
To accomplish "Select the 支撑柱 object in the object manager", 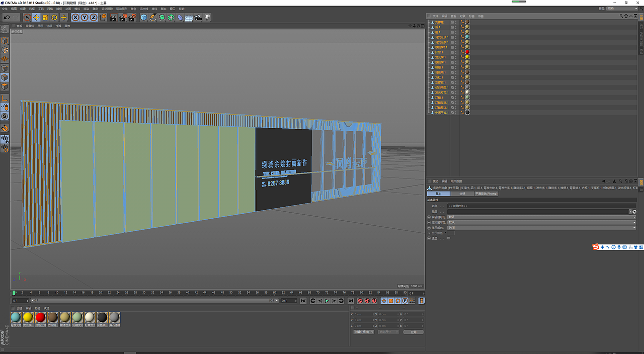I will pyautogui.click(x=440, y=22).
